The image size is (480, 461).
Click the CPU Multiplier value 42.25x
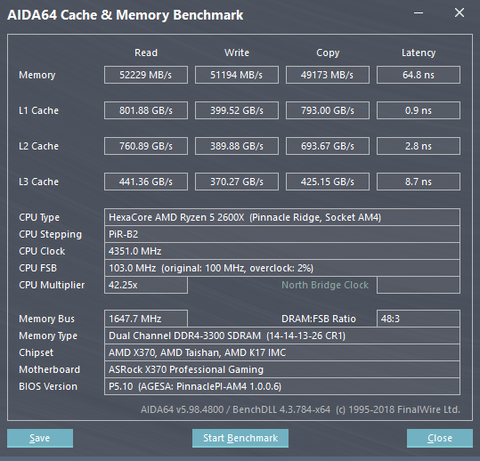click(146, 285)
